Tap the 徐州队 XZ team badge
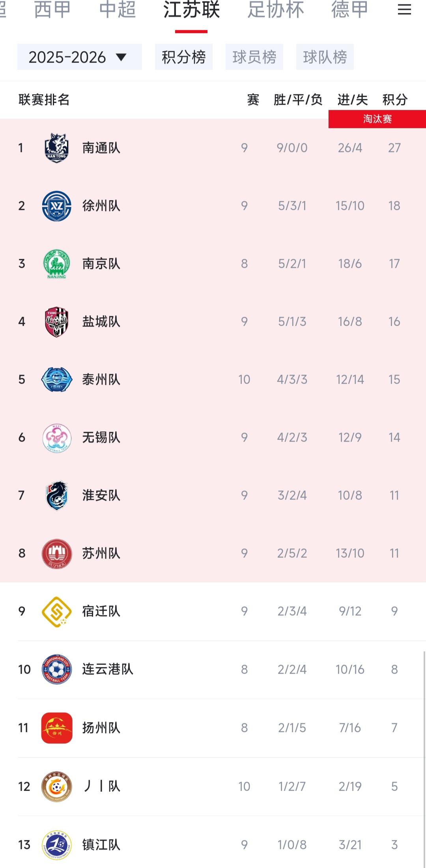 click(57, 206)
